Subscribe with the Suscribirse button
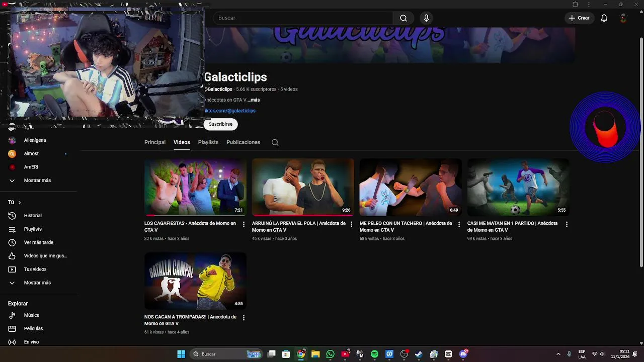The height and width of the screenshot is (362, 644). [x=220, y=124]
